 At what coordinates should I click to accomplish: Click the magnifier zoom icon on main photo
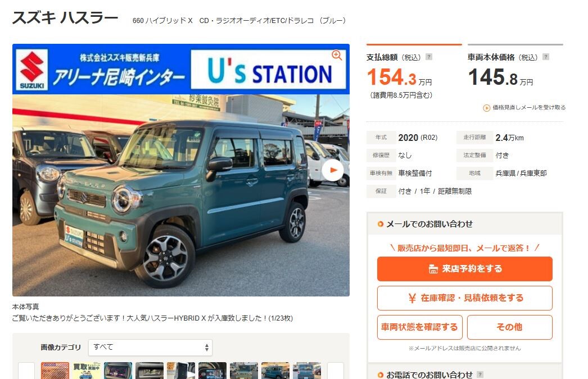[337, 56]
